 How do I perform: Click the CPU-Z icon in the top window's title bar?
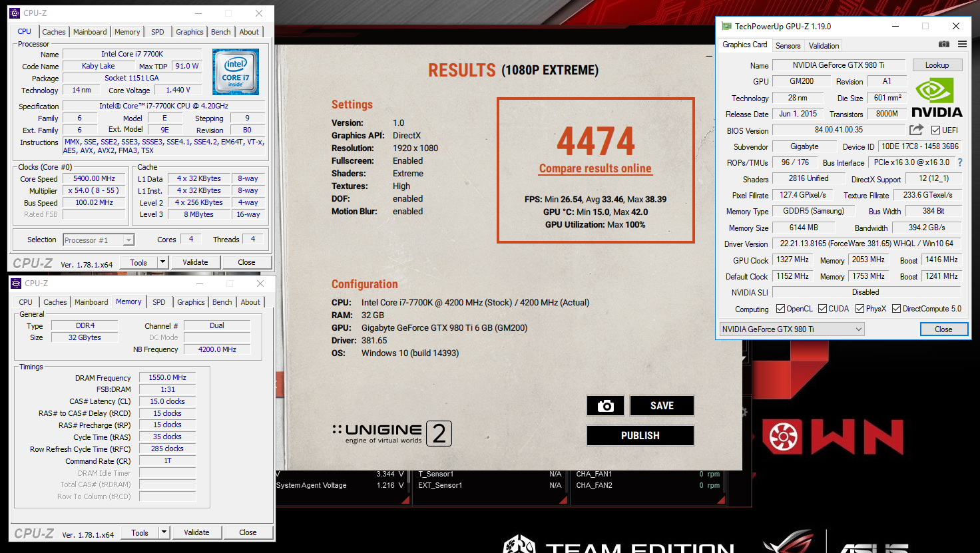click(x=16, y=13)
